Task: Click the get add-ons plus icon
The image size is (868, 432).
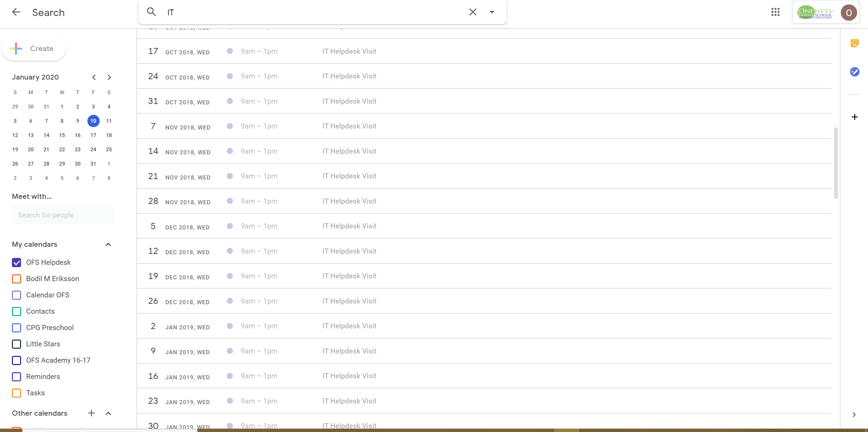Action: (854, 117)
